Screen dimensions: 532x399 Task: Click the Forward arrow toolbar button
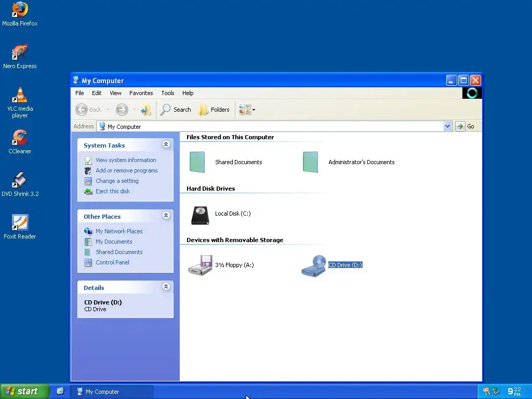coord(122,110)
